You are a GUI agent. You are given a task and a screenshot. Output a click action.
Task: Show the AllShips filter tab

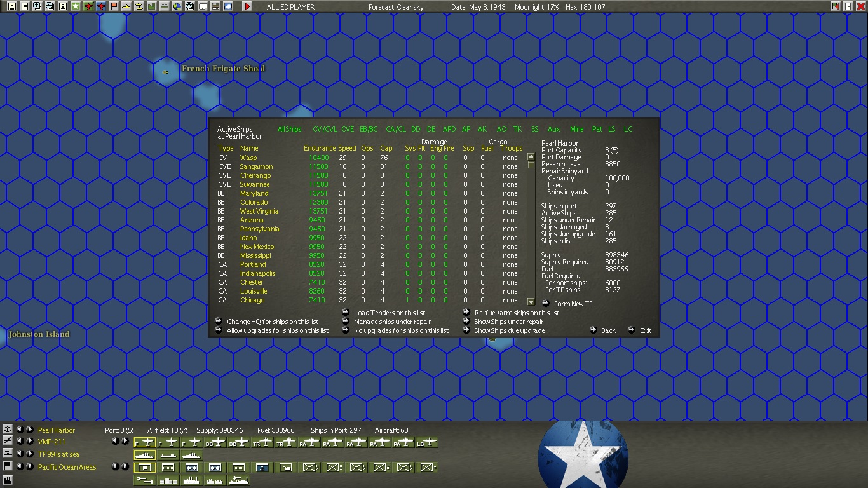click(290, 130)
